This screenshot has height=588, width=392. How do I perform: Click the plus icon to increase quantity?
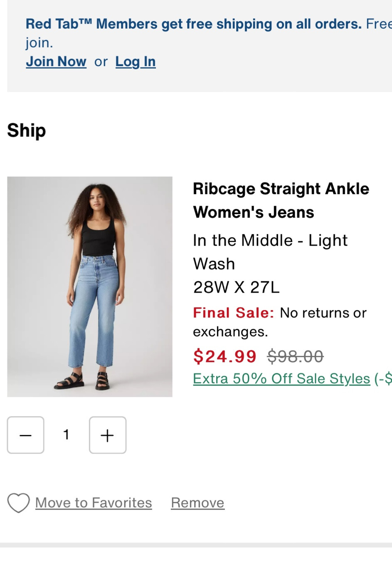coord(107,435)
